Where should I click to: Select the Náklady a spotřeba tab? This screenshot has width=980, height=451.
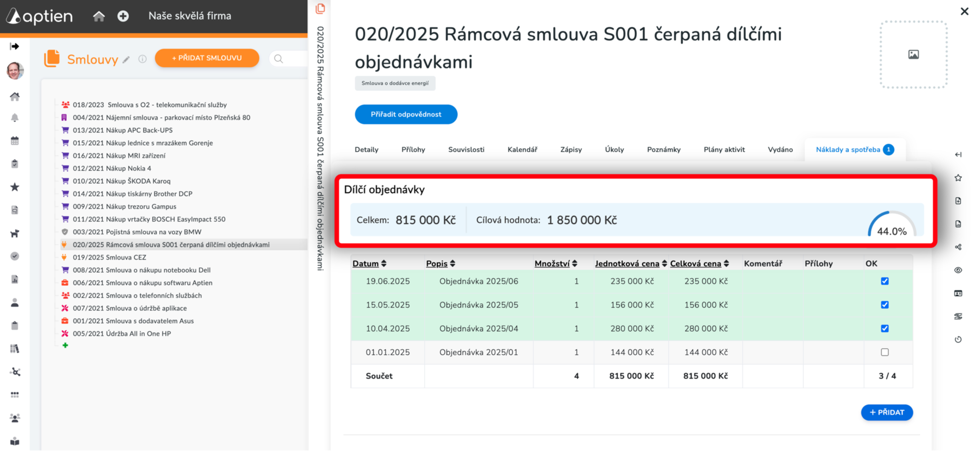(854, 149)
